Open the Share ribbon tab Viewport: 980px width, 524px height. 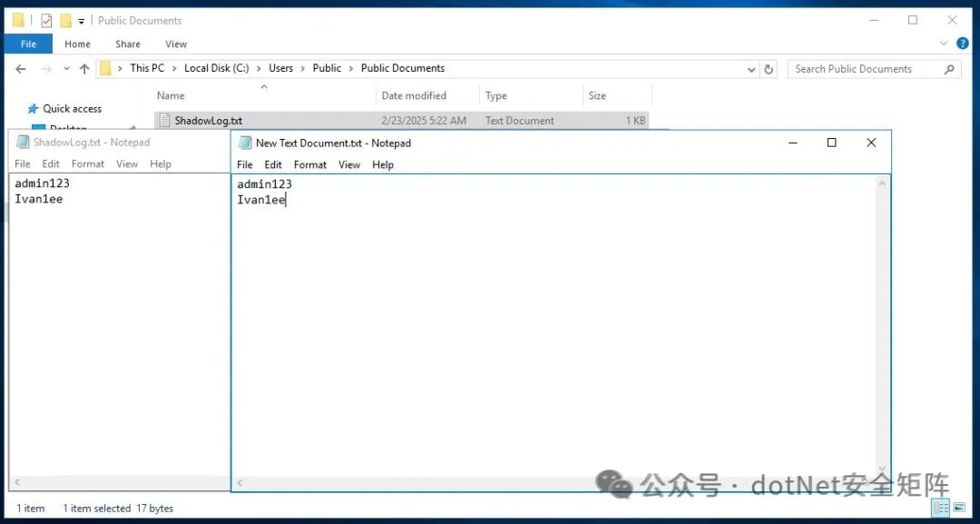[128, 44]
